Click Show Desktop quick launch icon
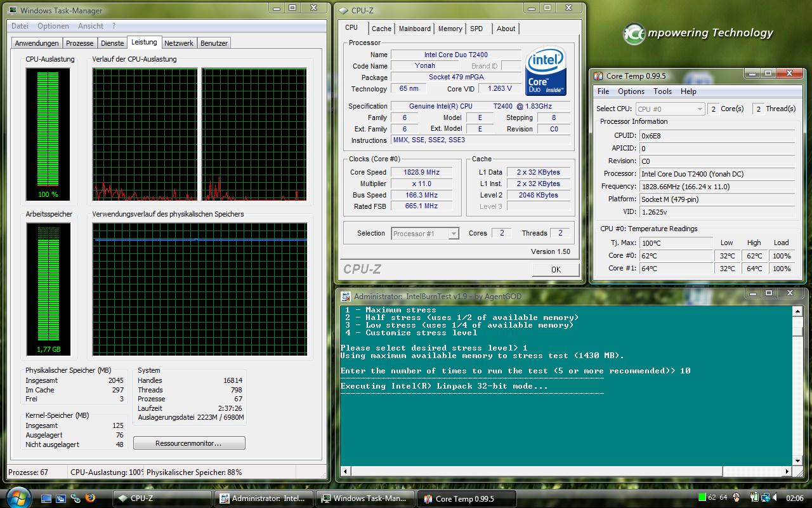Screen dimensions: 812x508 pyautogui.click(x=46, y=498)
